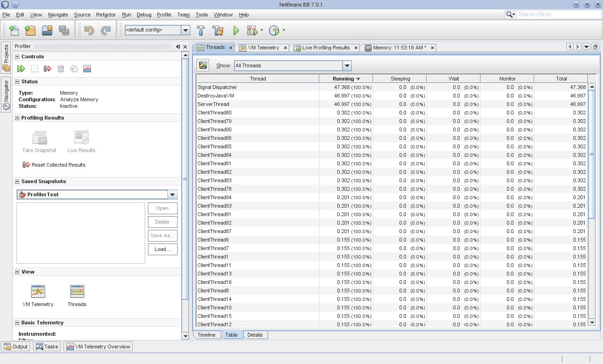603x364 pixels.
Task: Click Reset Collected Results icon in Controls
Action: tap(48, 69)
